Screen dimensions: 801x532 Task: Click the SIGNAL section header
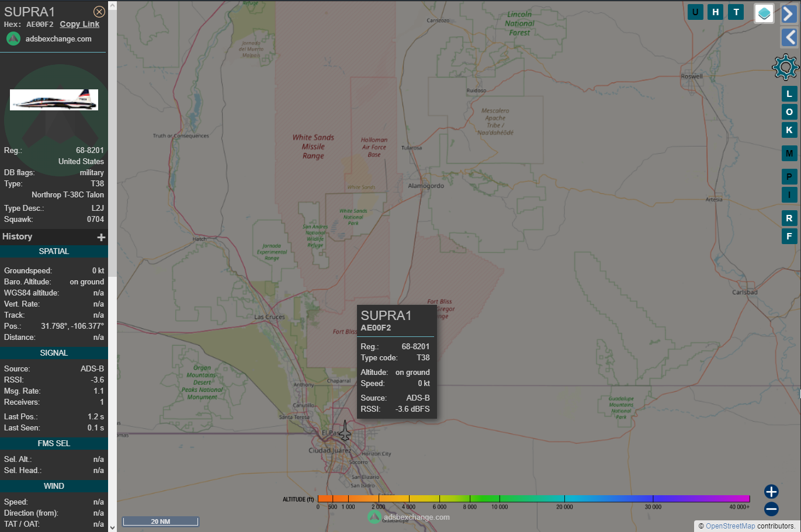(x=54, y=353)
